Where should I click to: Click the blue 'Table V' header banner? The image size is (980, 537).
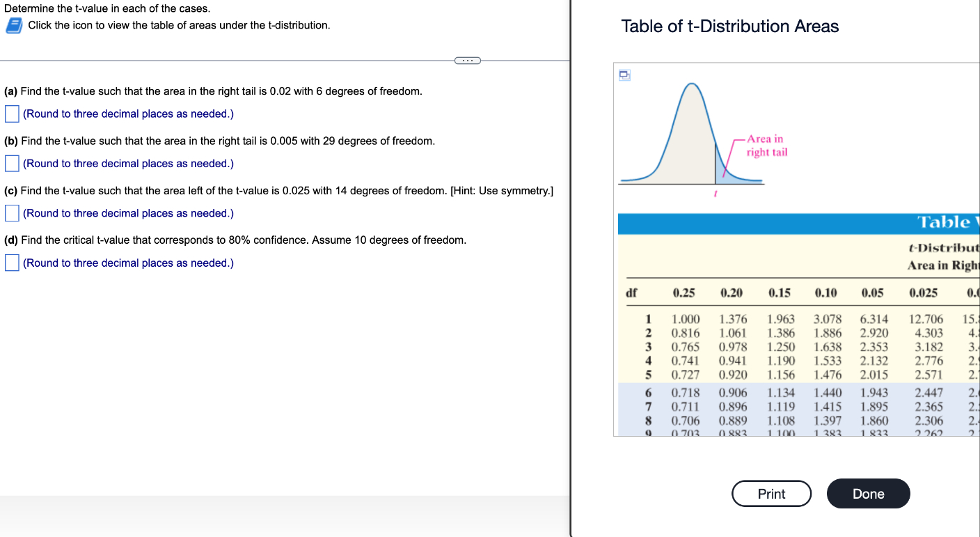point(953,223)
